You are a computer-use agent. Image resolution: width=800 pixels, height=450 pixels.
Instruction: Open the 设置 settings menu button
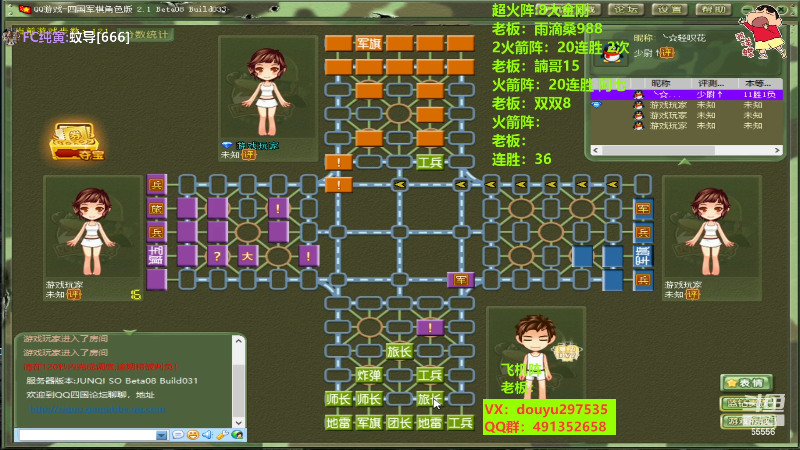point(669,9)
